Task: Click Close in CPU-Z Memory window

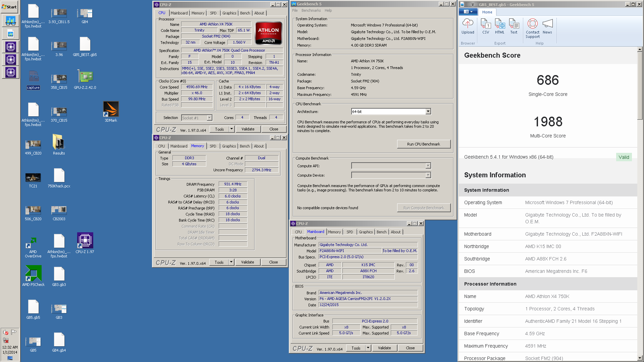Action: point(273,262)
